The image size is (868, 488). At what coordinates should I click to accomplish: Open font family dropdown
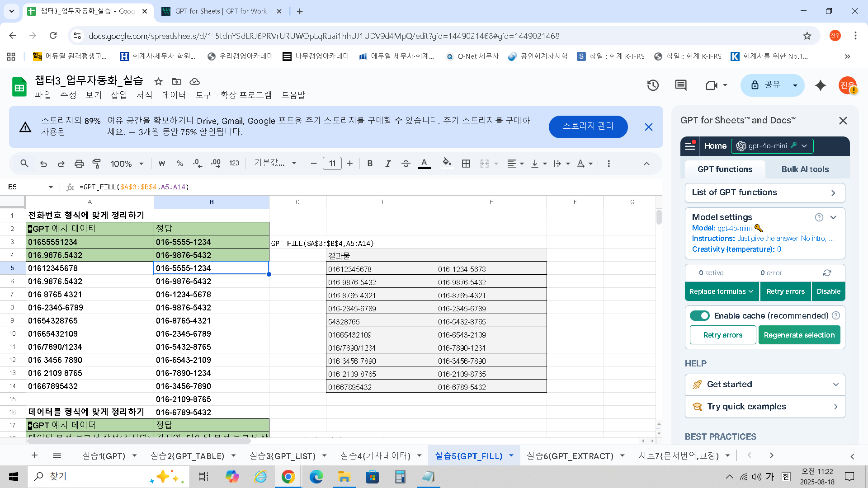click(x=275, y=163)
